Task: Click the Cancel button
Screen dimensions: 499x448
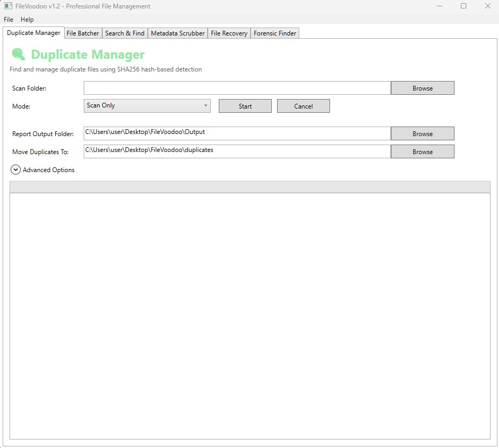Action: [303, 105]
